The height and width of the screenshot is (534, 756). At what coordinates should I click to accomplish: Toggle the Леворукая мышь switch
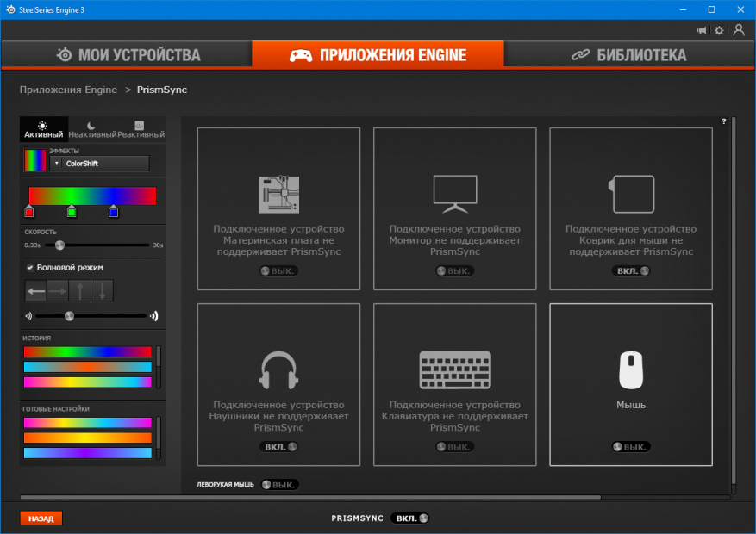279,484
